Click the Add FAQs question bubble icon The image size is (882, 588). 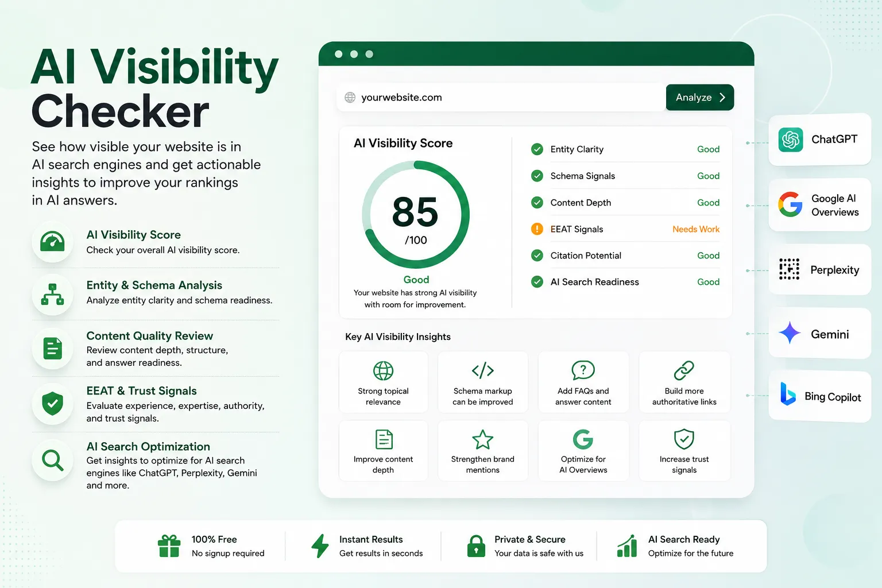583,370
